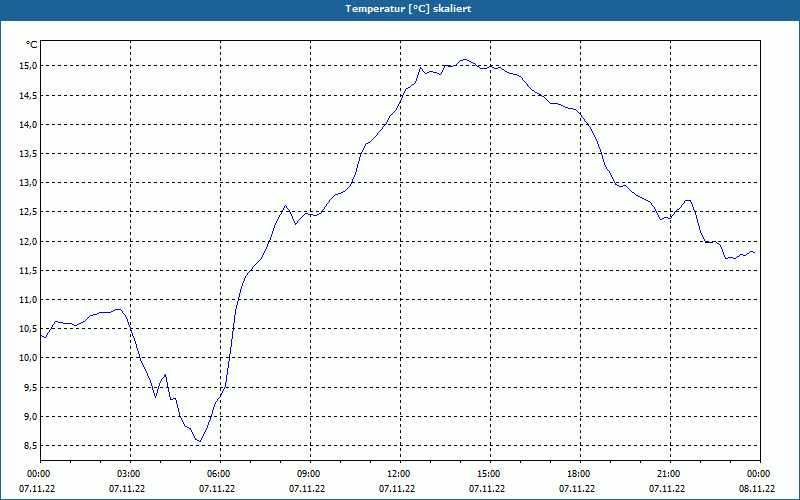
Task: Select the 07.11.22 date below 03:00
Action: click(x=127, y=488)
